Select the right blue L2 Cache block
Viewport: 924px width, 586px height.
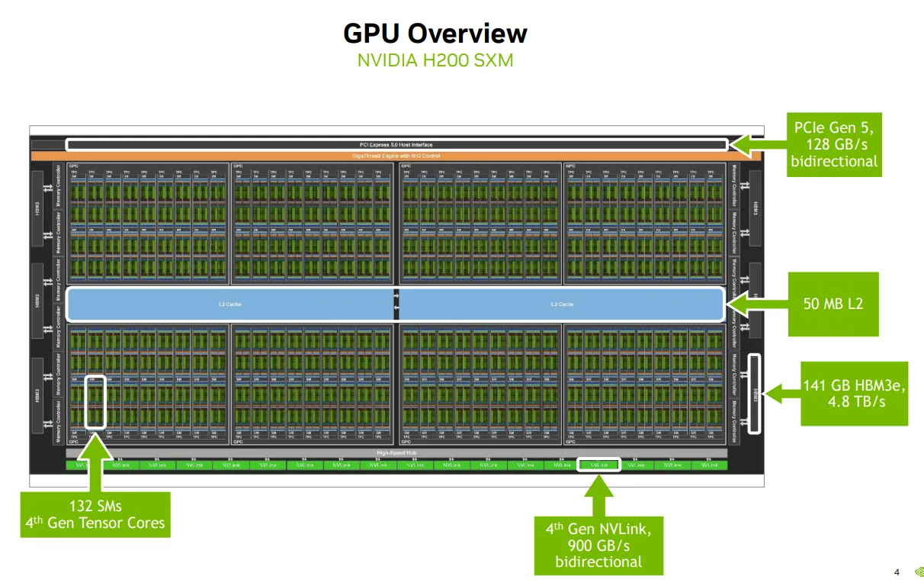click(561, 304)
